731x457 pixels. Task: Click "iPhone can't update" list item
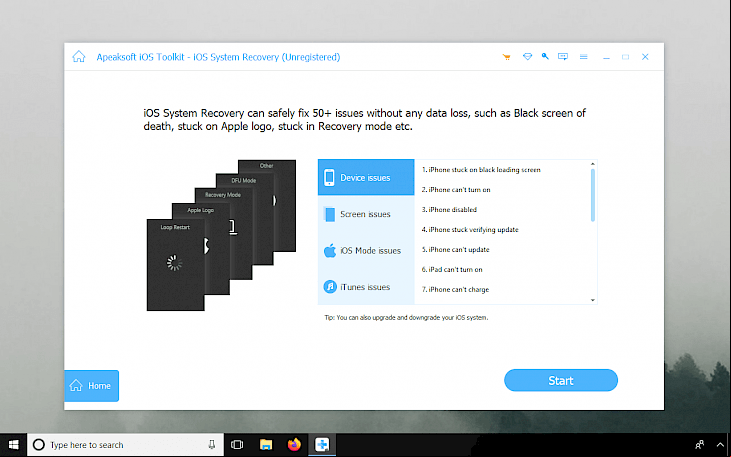pyautogui.click(x=455, y=249)
